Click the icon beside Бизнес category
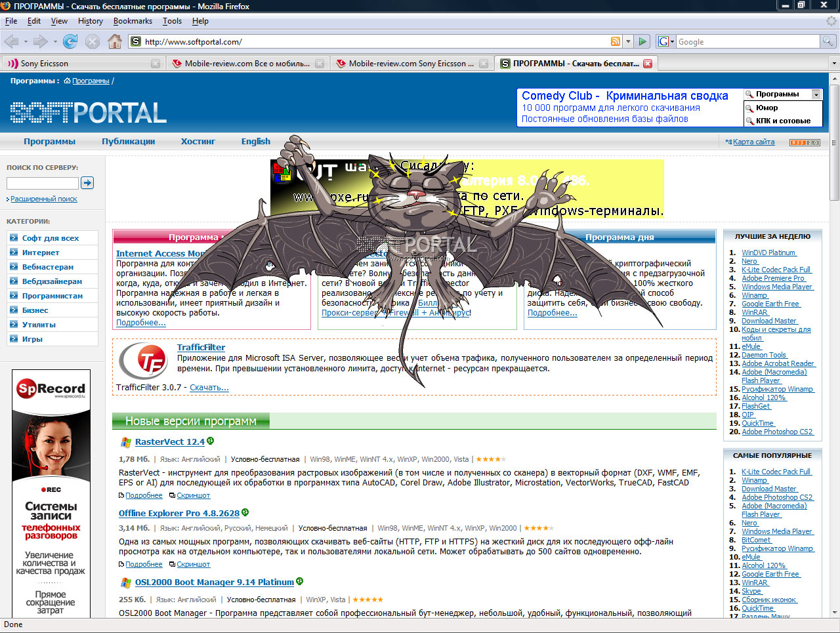The height and width of the screenshot is (633, 840). 14,310
